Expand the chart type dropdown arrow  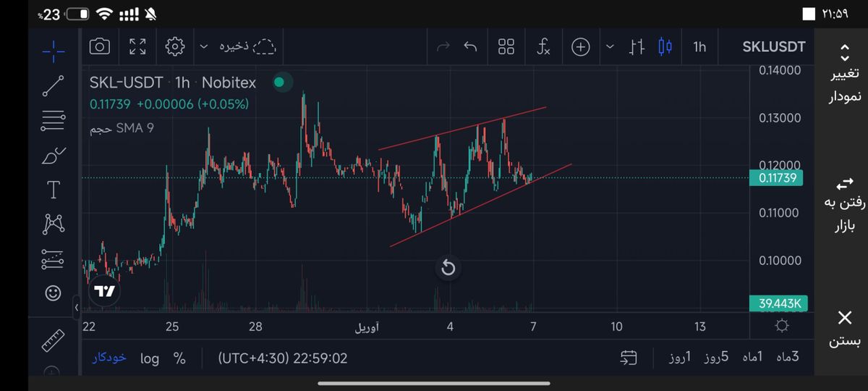pyautogui.click(x=610, y=47)
